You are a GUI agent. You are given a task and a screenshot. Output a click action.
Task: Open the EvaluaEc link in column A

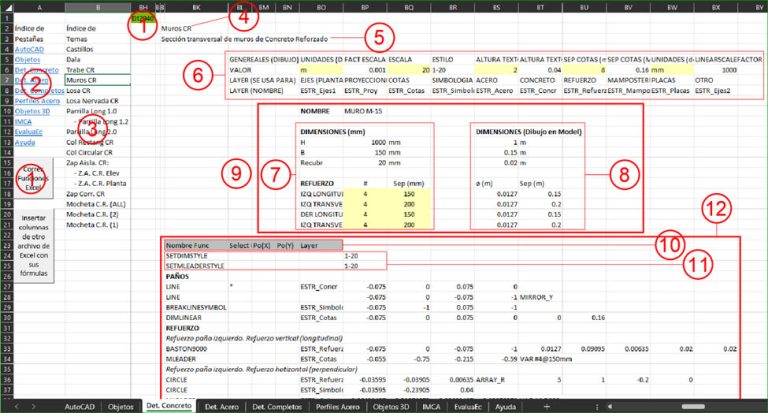28,132
